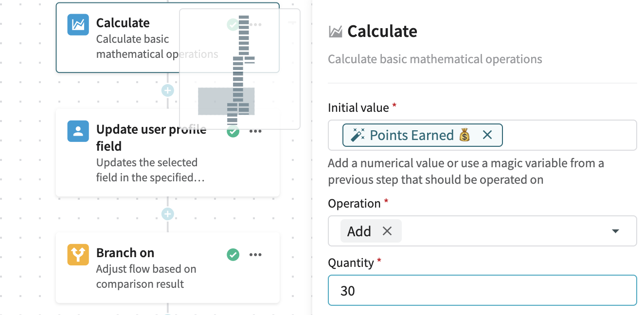
Task: Open the Update user profile field options menu
Action: (x=255, y=131)
